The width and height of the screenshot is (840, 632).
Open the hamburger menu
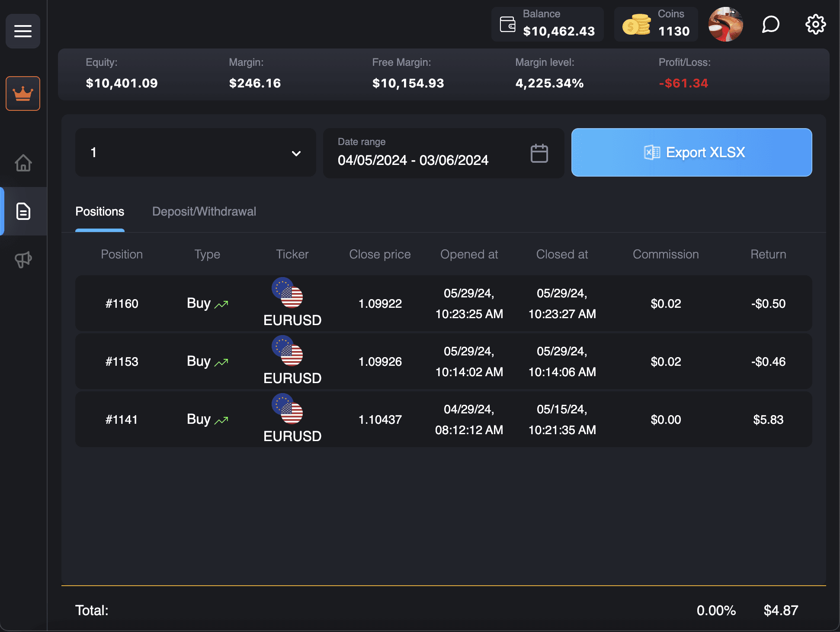click(23, 31)
